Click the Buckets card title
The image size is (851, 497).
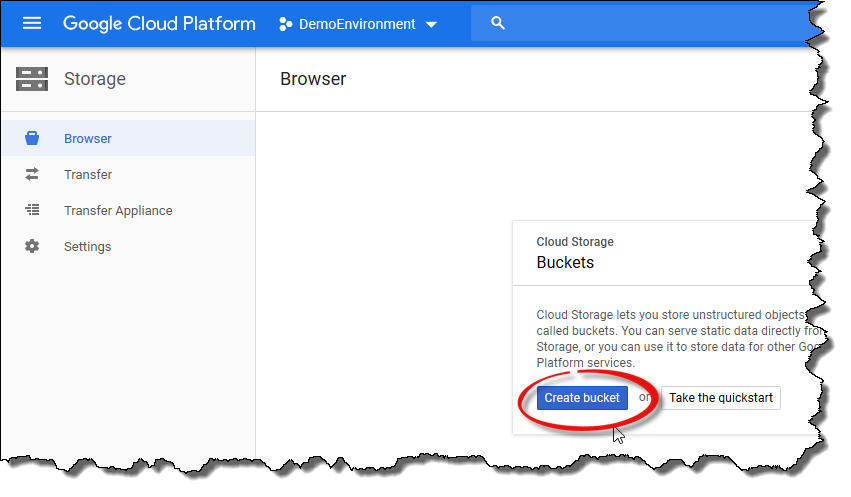(565, 263)
